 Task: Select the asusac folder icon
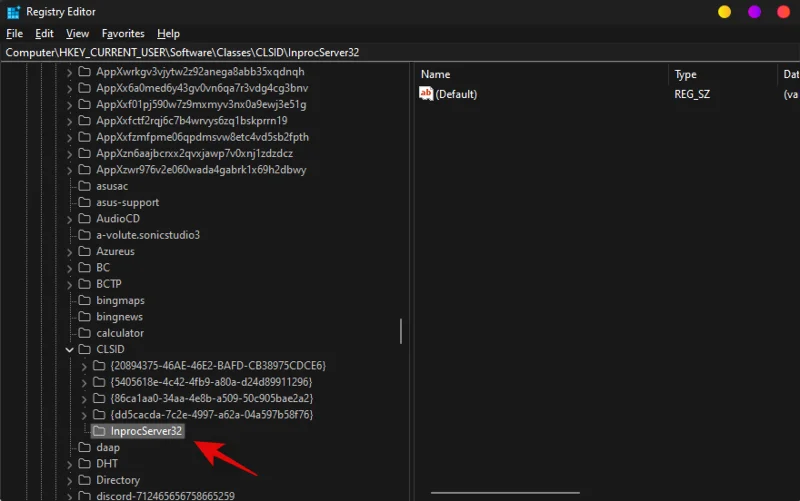(84, 186)
